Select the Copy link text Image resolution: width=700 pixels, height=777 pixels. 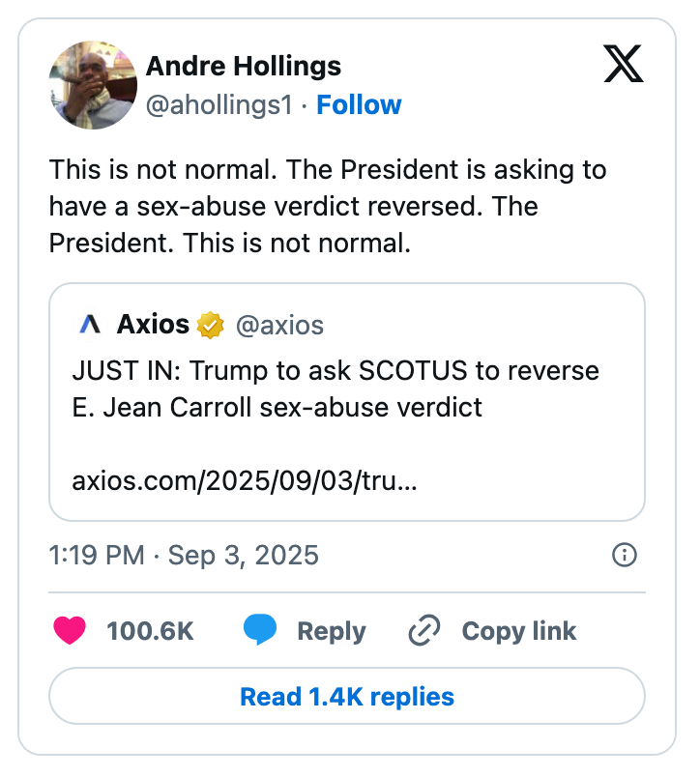click(518, 630)
